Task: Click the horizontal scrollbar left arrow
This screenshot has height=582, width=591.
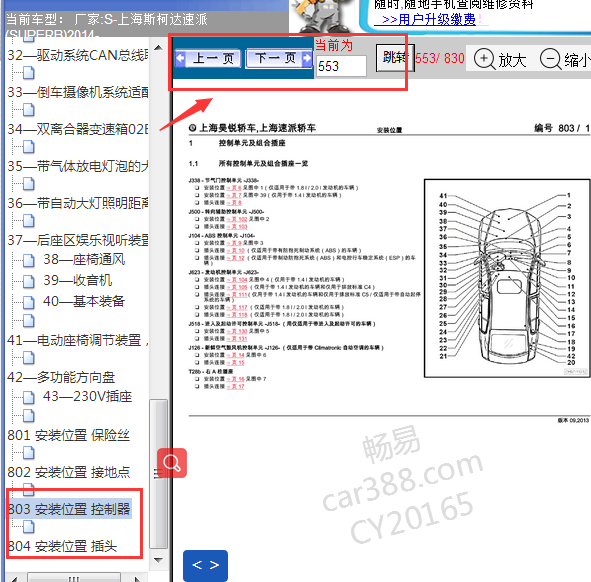Action: (x=14, y=578)
